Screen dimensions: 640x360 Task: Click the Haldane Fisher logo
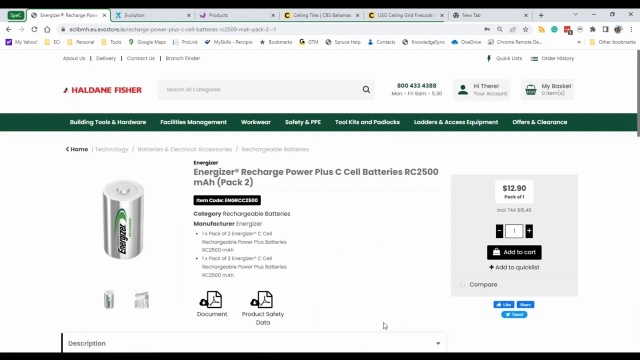pos(102,90)
